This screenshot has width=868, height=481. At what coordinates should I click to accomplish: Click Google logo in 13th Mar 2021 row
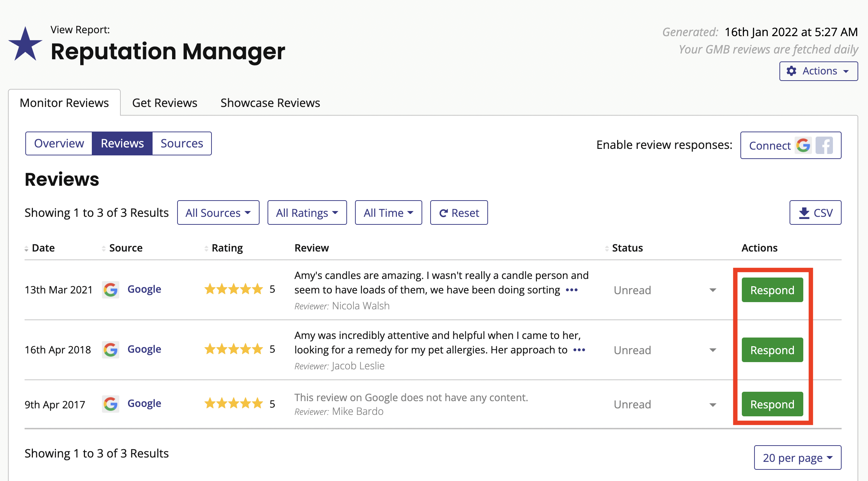111,289
